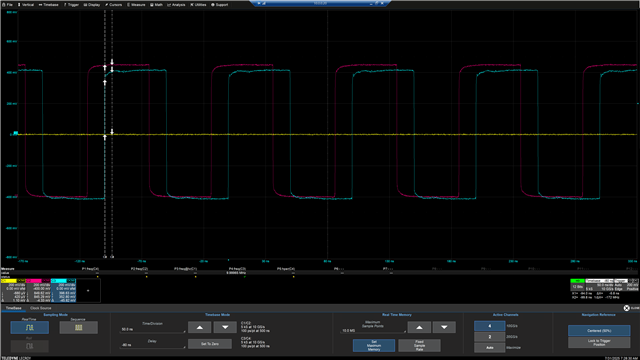Screen dimensions: 640x360
Task: Click the trigger delay marker on the time axis
Action: [229, 260]
